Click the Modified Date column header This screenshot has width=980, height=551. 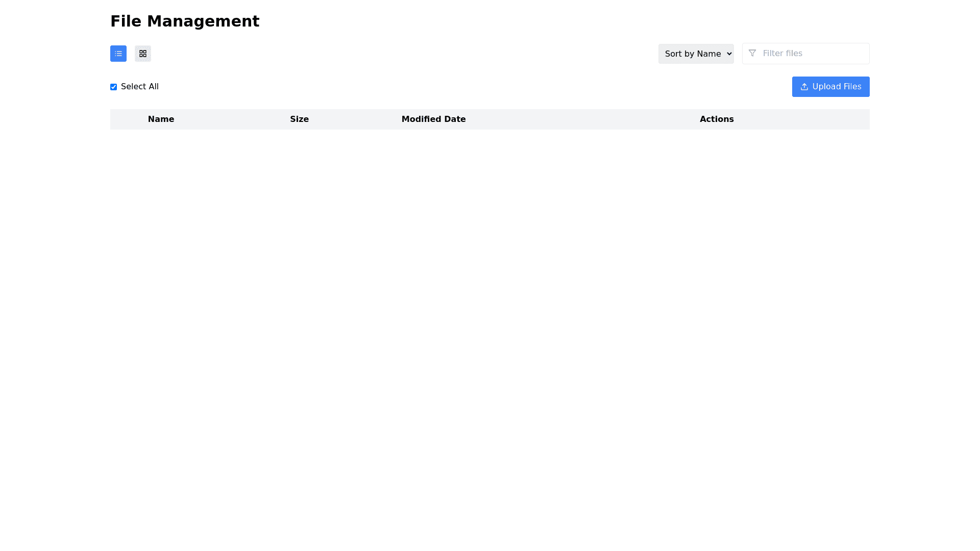pos(433,119)
